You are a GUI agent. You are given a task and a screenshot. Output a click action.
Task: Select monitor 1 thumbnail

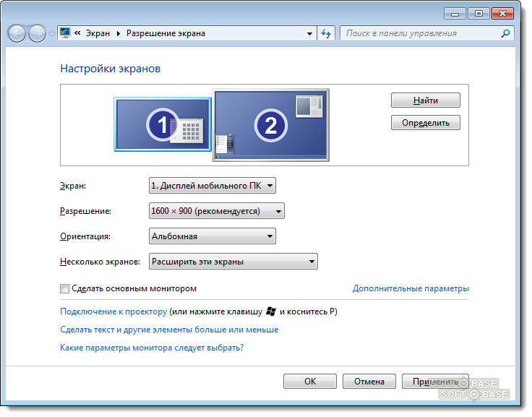pos(163,124)
